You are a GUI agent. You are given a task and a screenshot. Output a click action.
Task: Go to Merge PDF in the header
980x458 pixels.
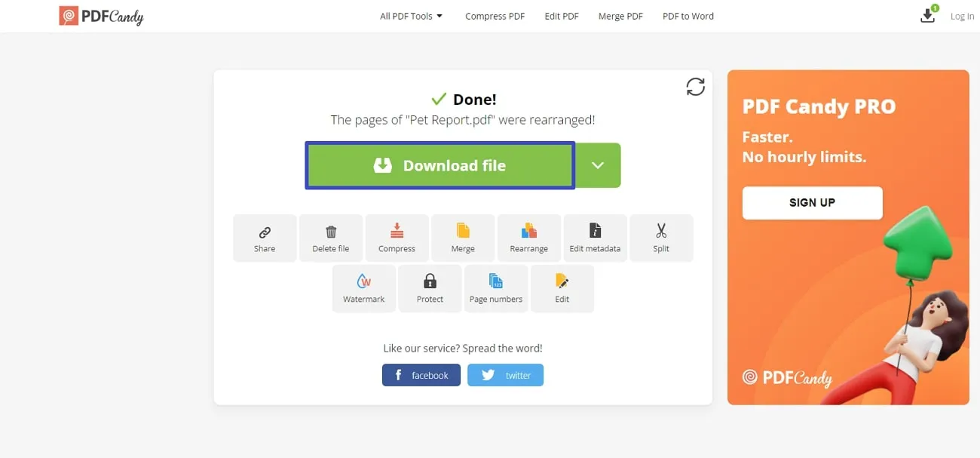pyautogui.click(x=620, y=16)
